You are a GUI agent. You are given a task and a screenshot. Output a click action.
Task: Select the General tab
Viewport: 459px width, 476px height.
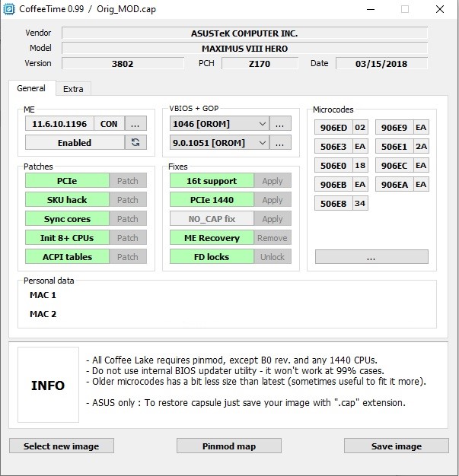[31, 88]
